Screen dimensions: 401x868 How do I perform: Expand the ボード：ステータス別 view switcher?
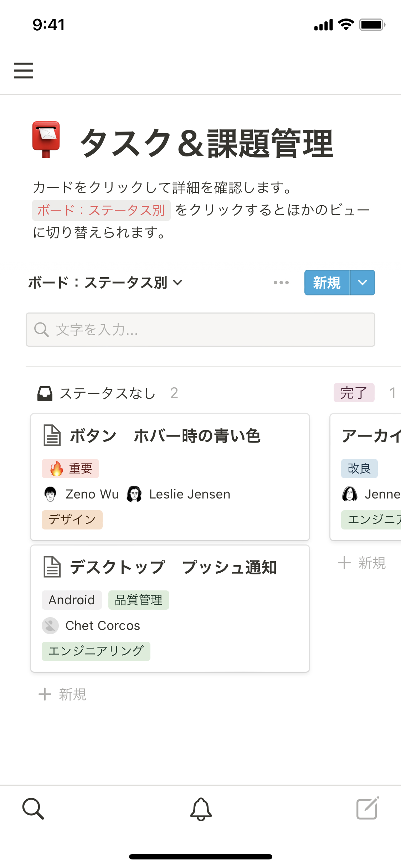pyautogui.click(x=105, y=283)
